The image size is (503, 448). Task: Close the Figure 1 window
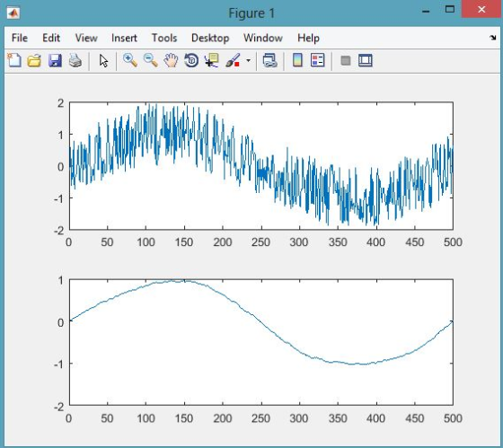coord(481,9)
